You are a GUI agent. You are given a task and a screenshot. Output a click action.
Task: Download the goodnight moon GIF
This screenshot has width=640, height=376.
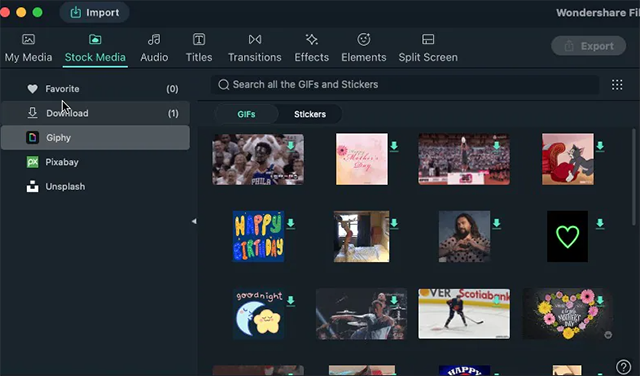[x=291, y=301]
